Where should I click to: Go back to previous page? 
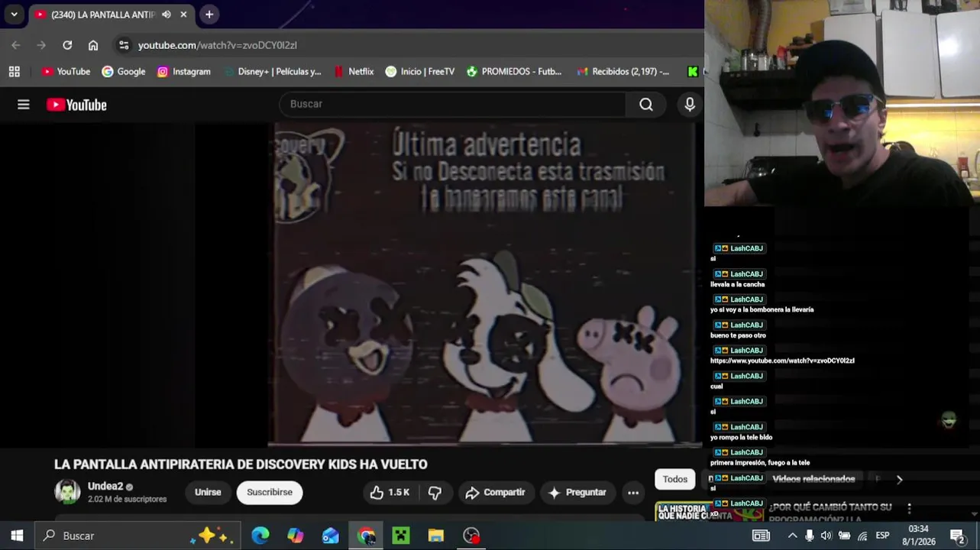tap(16, 45)
